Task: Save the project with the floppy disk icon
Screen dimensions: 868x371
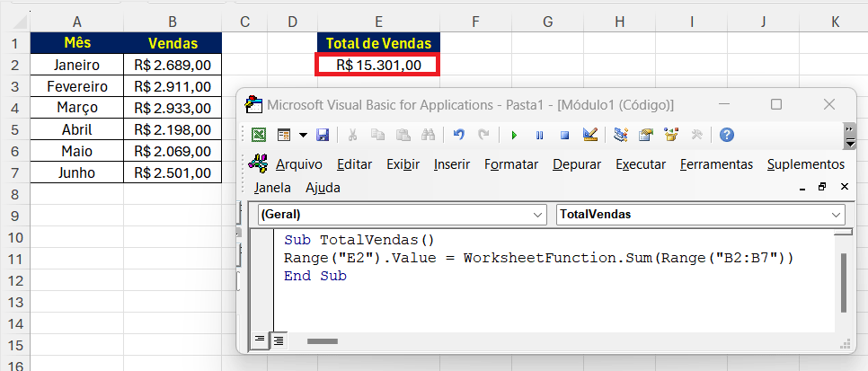Action: [323, 135]
